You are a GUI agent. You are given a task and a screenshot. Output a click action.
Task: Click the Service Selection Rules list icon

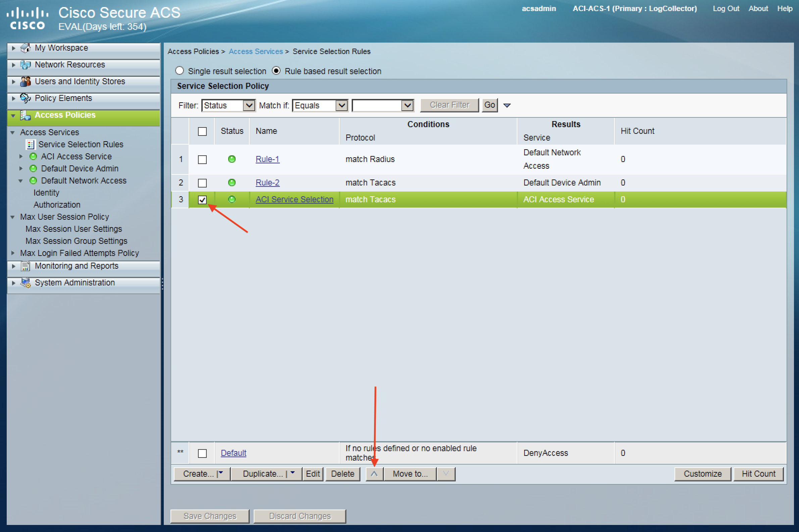[x=31, y=145]
